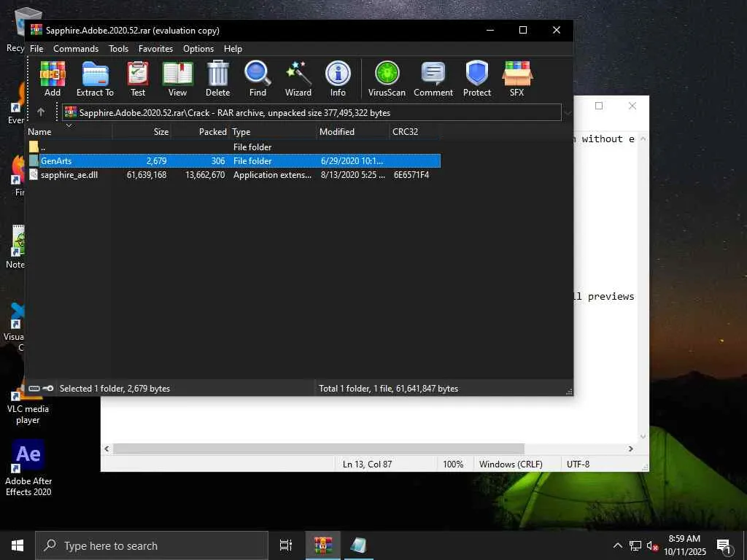The image size is (747, 560).
Task: Click the 100% zoom in Notepad status bar
Action: pos(453,464)
